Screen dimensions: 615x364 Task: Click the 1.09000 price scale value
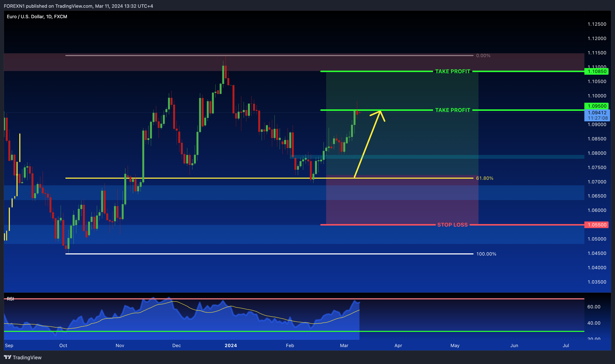597,124
